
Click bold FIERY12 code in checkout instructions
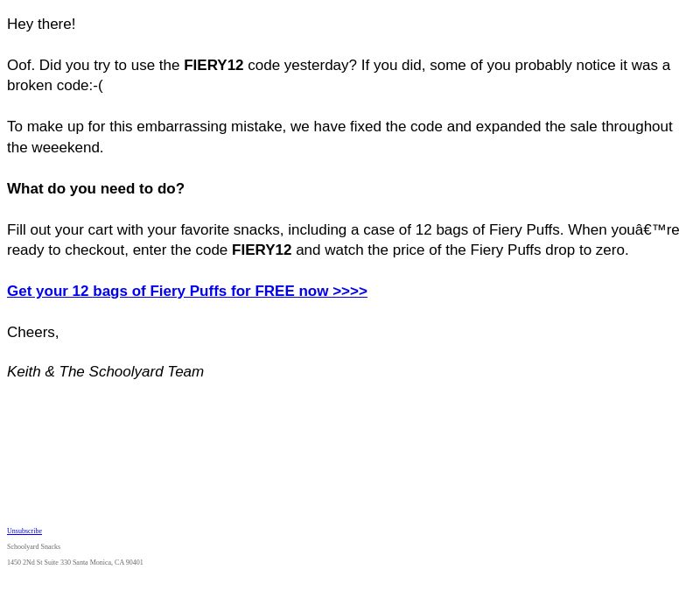[x=262, y=250]
